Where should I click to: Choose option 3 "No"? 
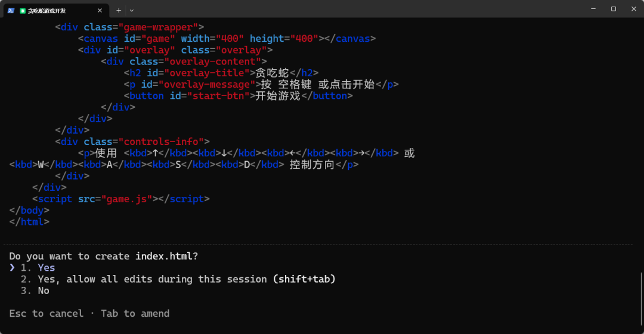pyautogui.click(x=43, y=290)
